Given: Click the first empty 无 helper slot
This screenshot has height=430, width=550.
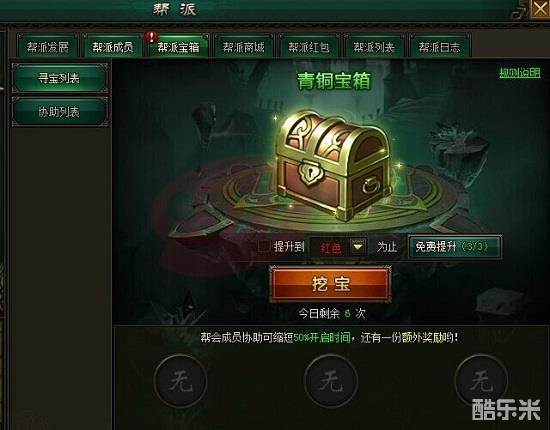Looking at the screenshot, I should click(x=180, y=381).
